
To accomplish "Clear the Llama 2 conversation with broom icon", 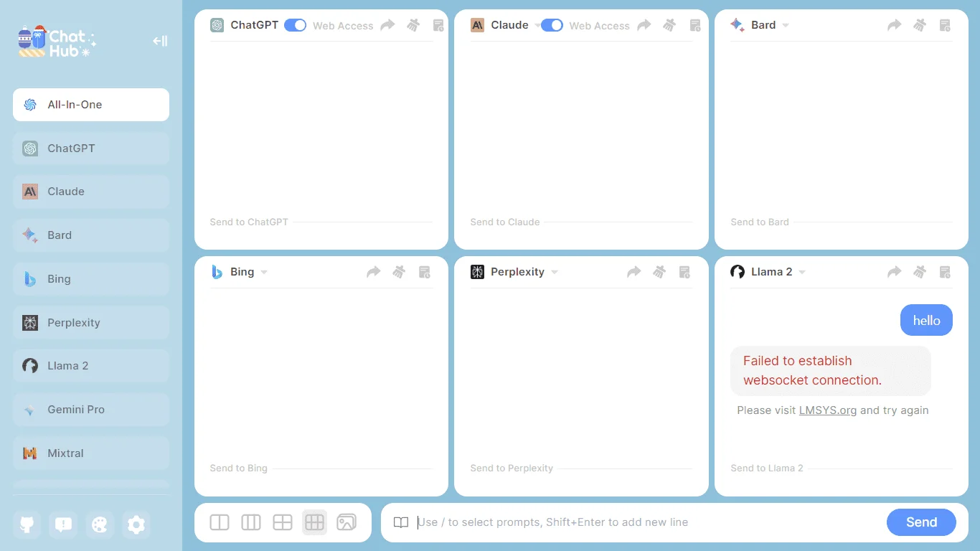I will point(920,272).
